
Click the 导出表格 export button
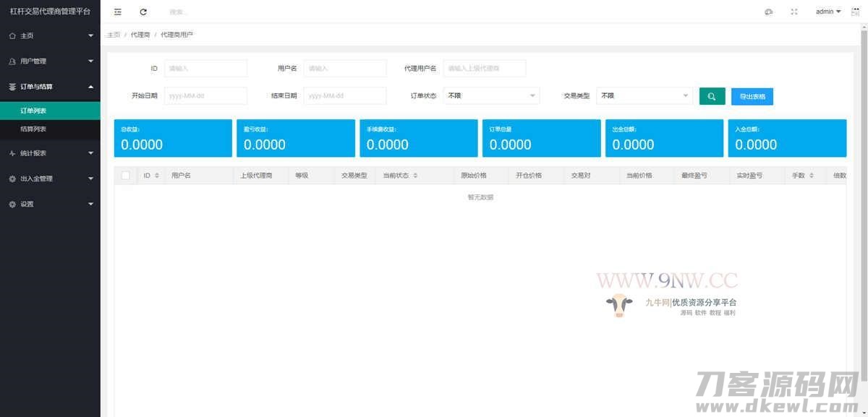(752, 95)
